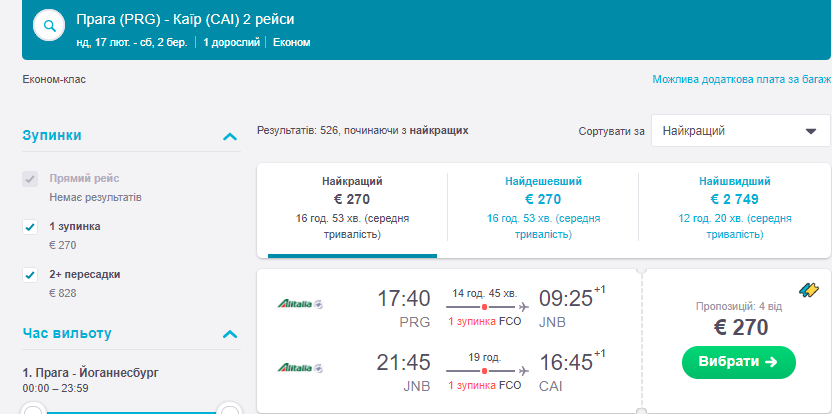Click the right handle of departure time slider
Viewport: 832px width, 414px height.
[x=230, y=409]
